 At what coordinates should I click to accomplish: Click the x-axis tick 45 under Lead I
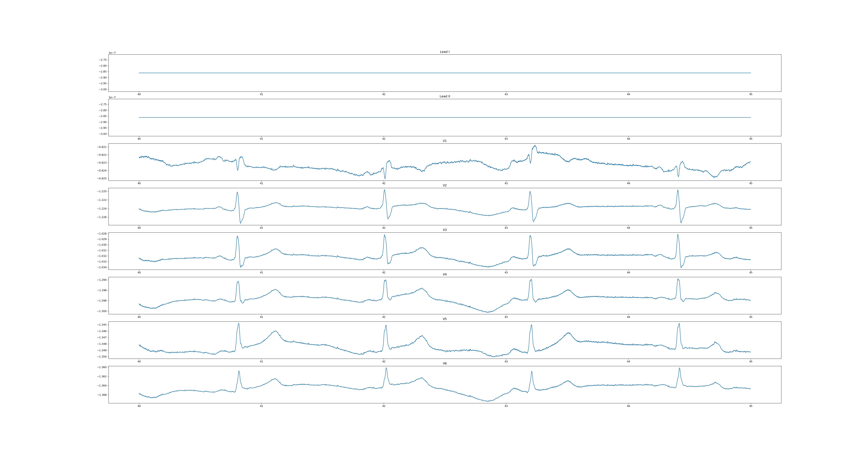pyautogui.click(x=751, y=94)
